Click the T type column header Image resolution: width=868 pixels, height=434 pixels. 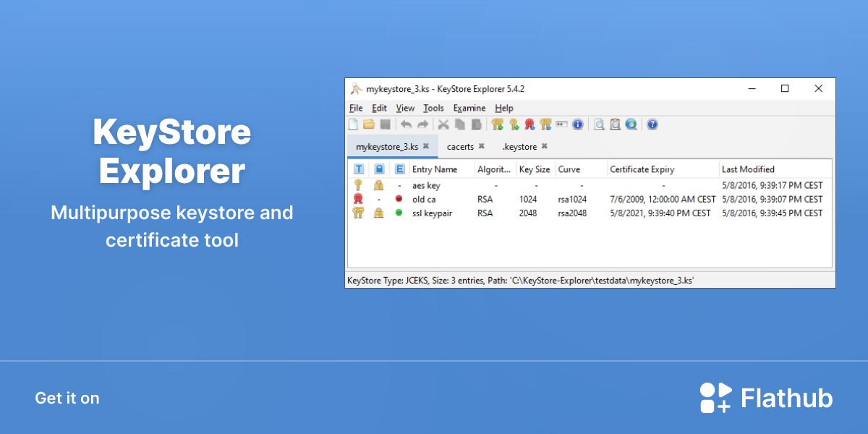coord(359,169)
